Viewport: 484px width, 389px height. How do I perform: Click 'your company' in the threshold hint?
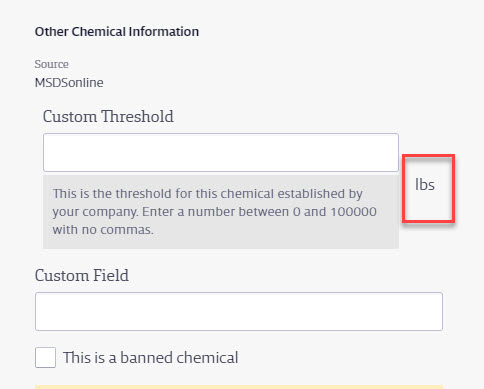pos(95,212)
